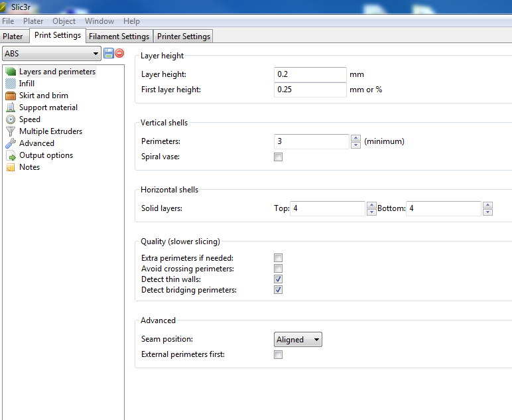Open the File menu
The image size is (512, 420).
tap(8, 21)
